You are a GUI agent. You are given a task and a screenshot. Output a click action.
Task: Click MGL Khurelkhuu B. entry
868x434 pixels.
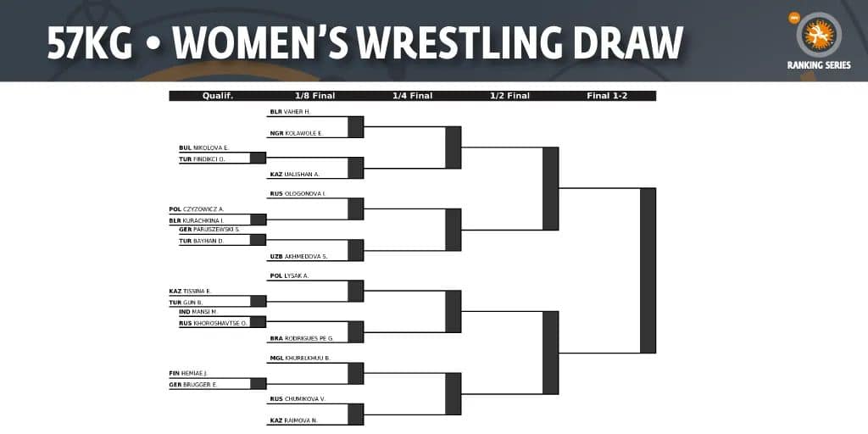(300, 359)
